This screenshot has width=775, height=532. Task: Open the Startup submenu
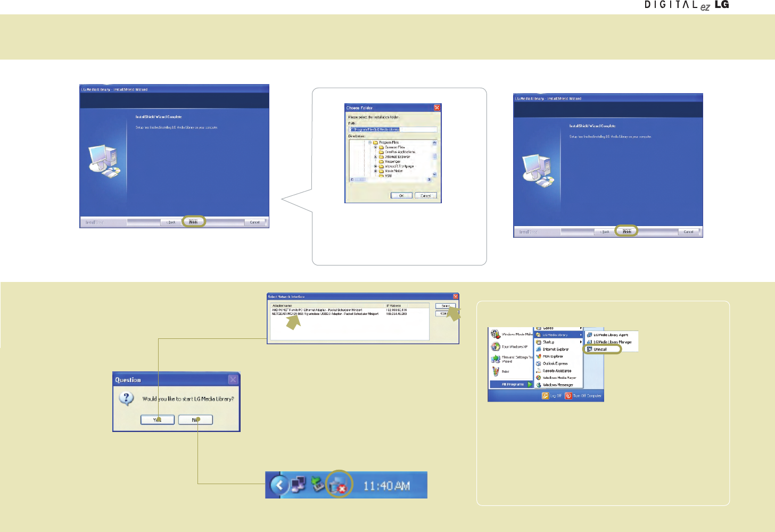[x=559, y=342]
